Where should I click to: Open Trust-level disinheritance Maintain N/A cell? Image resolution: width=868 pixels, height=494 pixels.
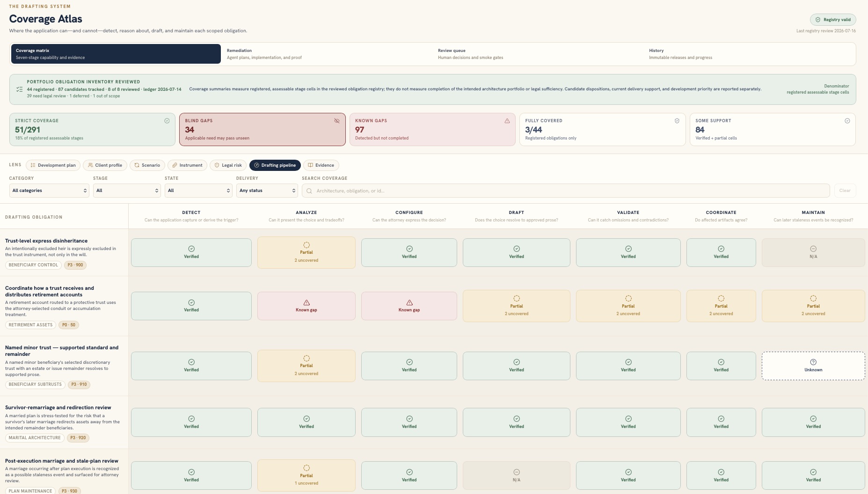click(x=813, y=252)
